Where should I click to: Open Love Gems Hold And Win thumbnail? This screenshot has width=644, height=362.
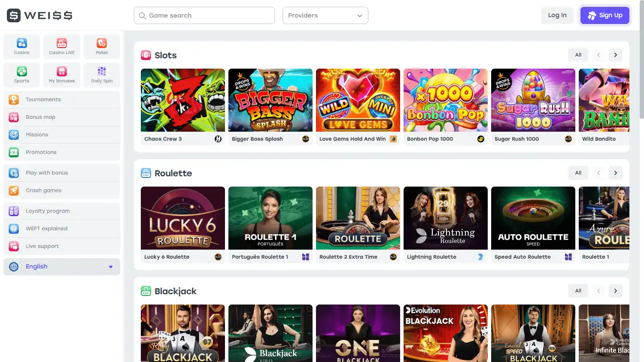[358, 100]
